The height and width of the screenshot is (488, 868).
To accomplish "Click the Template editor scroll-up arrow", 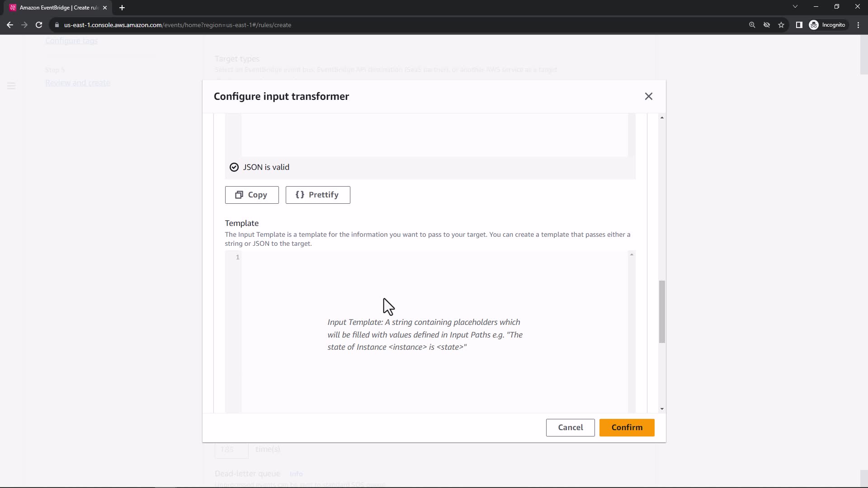I will coord(632,255).
